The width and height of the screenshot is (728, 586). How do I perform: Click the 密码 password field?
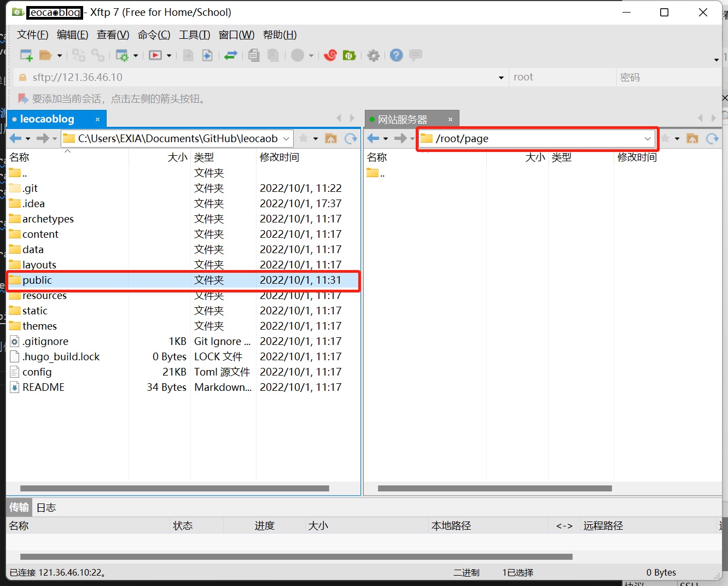(667, 78)
